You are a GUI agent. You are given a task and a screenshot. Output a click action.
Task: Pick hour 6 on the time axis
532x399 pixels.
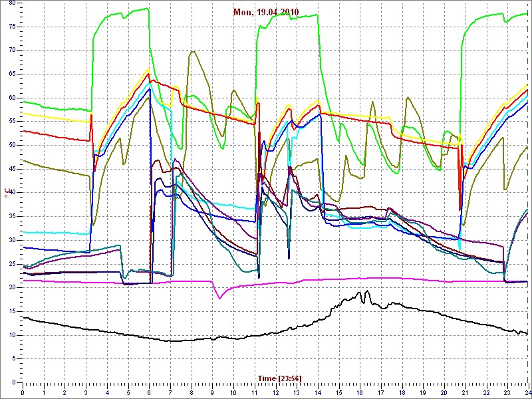point(149,392)
